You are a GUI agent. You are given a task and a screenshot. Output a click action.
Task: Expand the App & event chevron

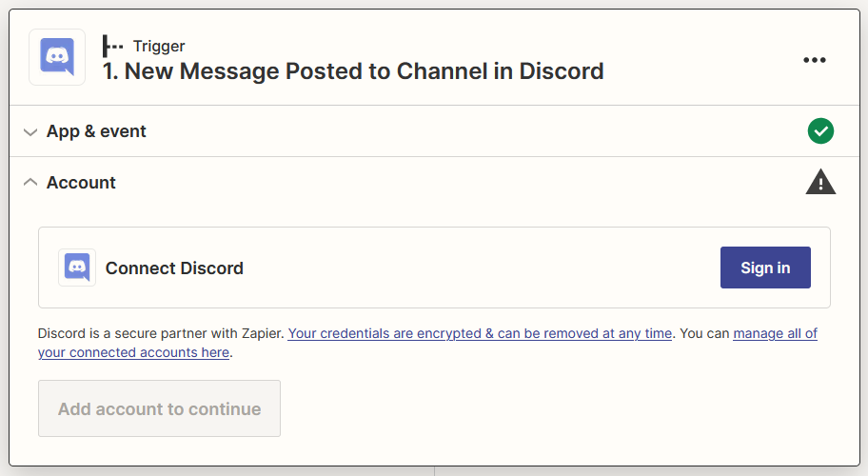(30, 131)
